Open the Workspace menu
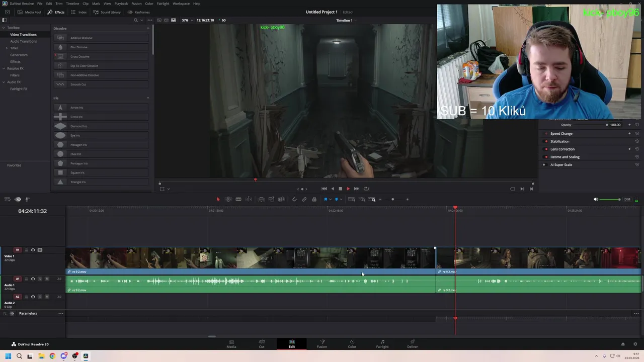 click(x=181, y=4)
